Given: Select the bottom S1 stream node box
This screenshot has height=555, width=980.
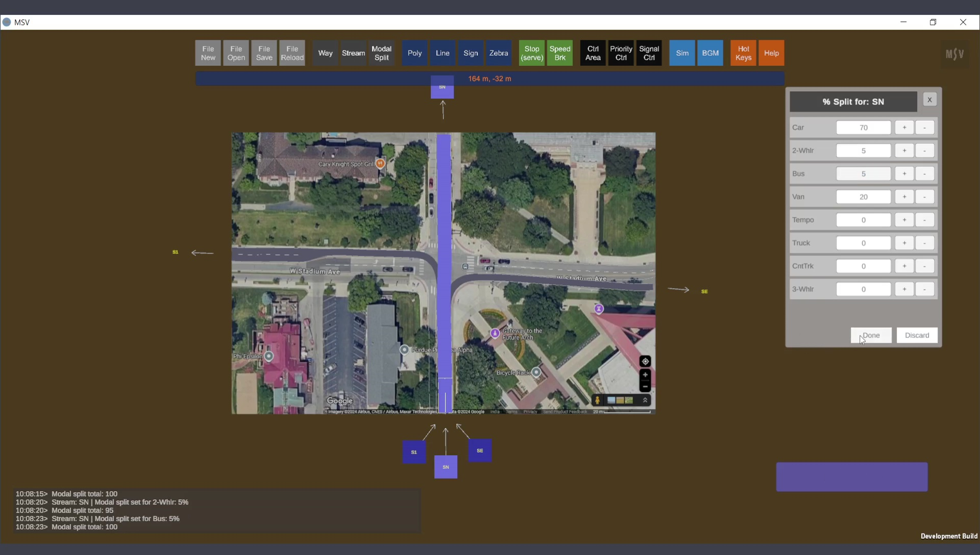Looking at the screenshot, I should pyautogui.click(x=414, y=452).
